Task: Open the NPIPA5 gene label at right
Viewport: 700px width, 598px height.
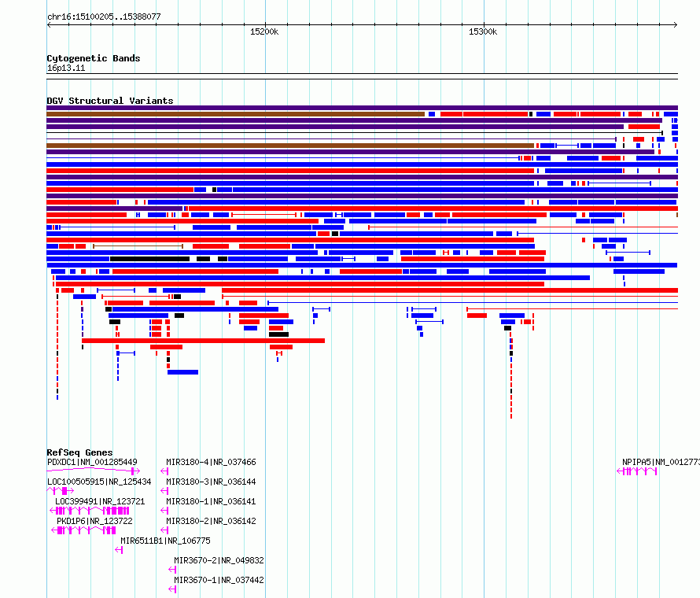Action: coord(661,462)
